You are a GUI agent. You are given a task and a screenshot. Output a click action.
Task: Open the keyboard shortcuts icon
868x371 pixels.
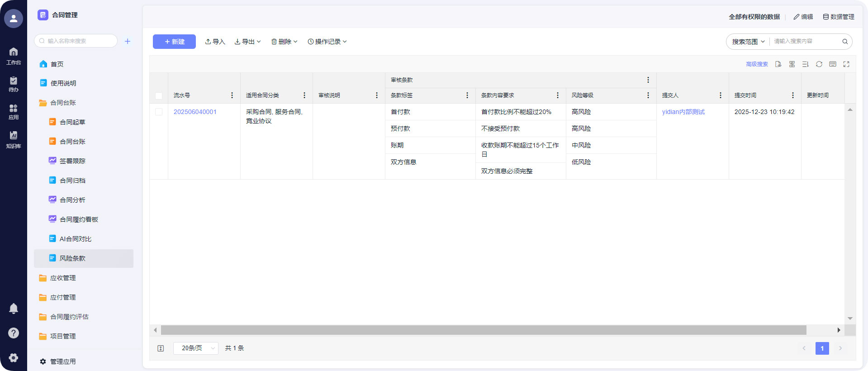coord(832,64)
